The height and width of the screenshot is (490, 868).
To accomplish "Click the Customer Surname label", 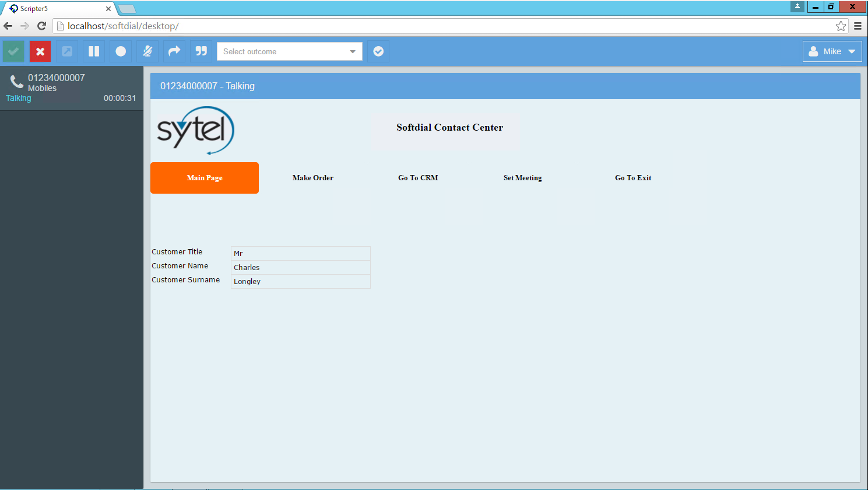I will (x=186, y=280).
